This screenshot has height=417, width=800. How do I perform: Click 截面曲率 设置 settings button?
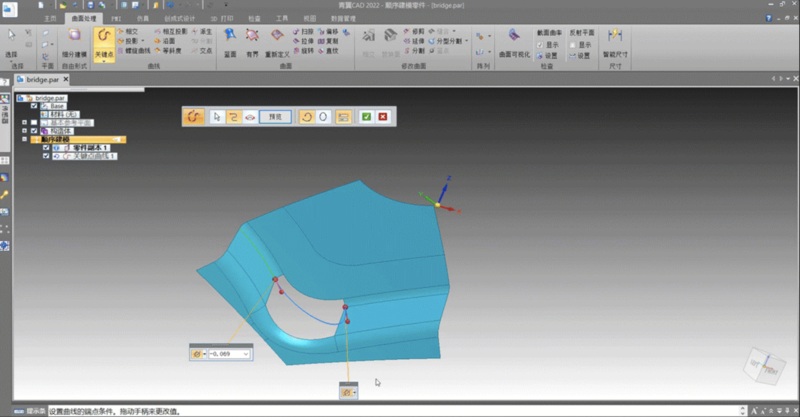pyautogui.click(x=548, y=56)
